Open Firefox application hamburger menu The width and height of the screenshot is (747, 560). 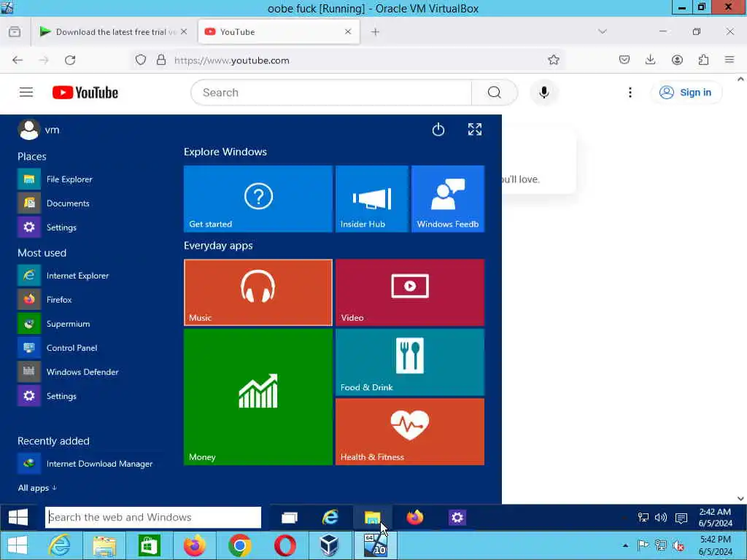[x=729, y=60]
